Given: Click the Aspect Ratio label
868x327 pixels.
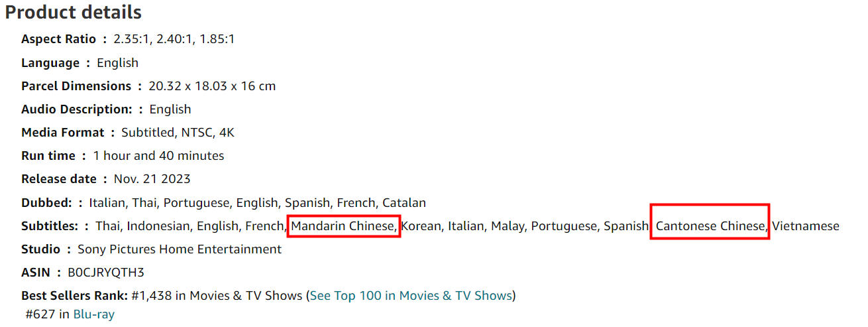Looking at the screenshot, I should coord(58,39).
